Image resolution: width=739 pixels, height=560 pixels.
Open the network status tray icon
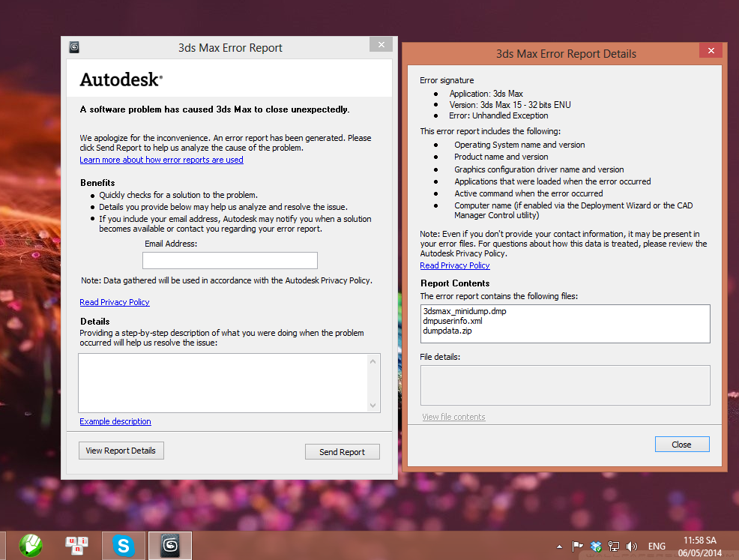coord(614,547)
